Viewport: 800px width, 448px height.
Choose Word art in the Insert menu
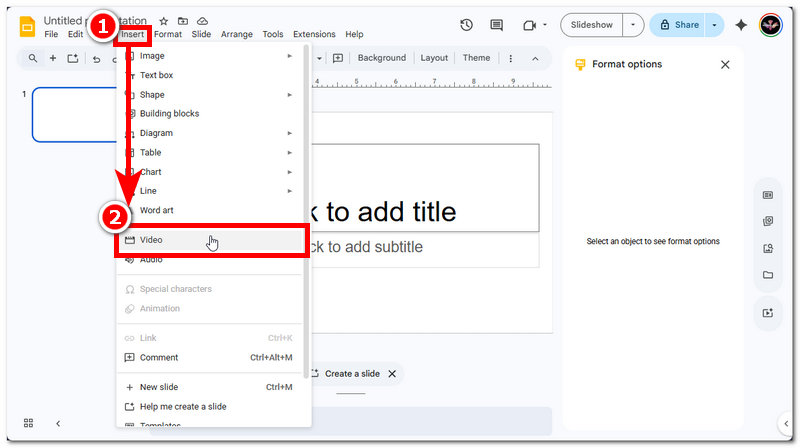tap(156, 210)
